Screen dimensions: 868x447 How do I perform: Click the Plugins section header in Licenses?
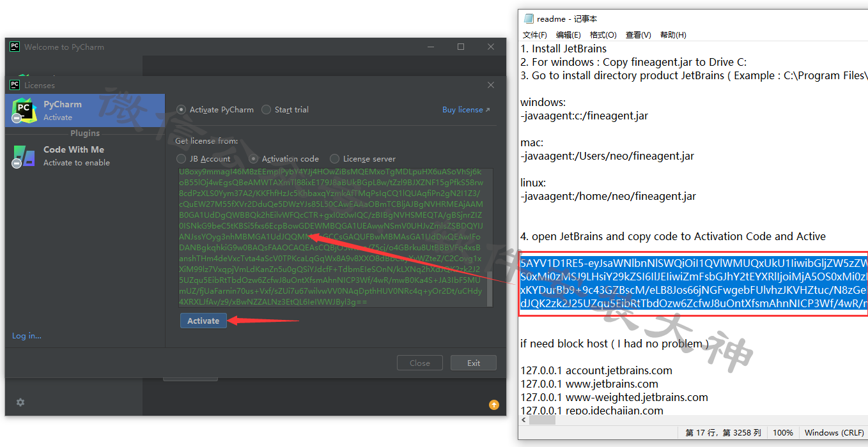point(85,133)
